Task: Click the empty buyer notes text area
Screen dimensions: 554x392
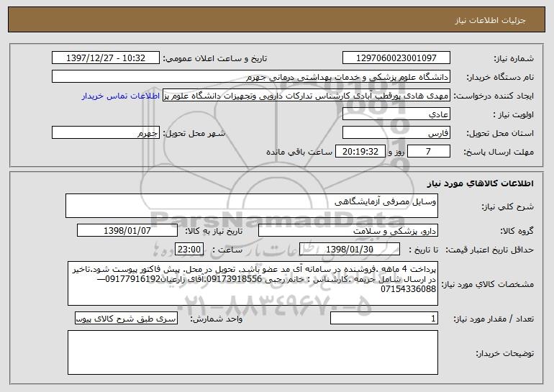Action: coord(253,352)
